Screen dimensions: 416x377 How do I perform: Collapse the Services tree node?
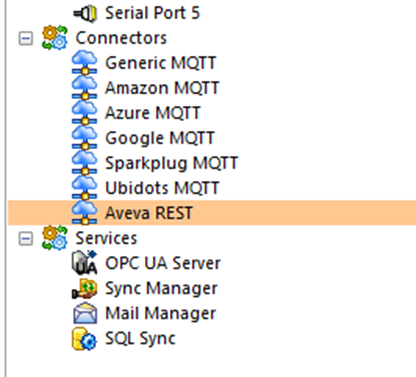[x=26, y=238]
